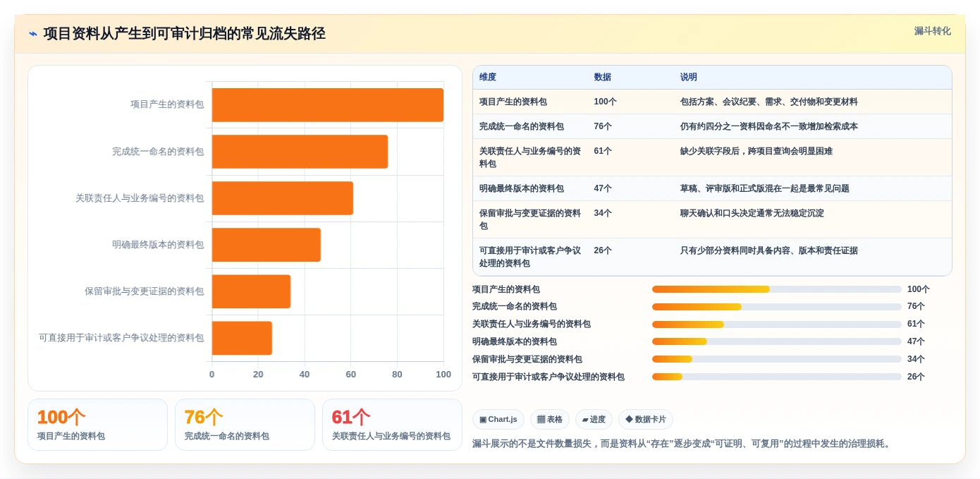Click chart y-axis label 项目产生的资料包
Screen dimensions: 980x479
coord(167,104)
